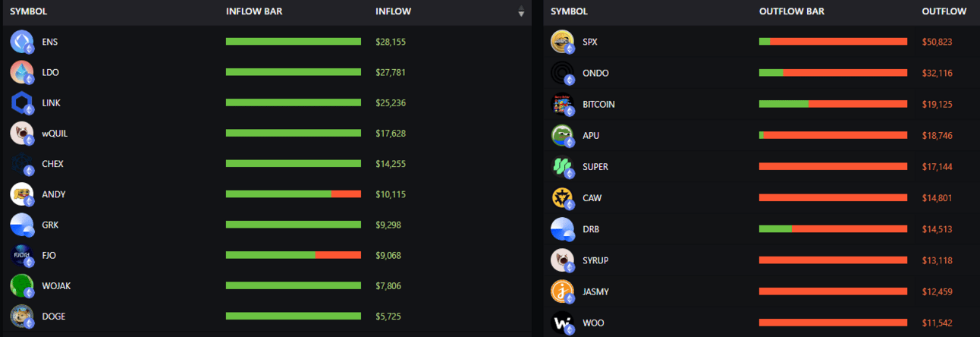Viewport: 980px width, 337px height.
Task: Select the SUPER symbol name
Action: tap(595, 166)
